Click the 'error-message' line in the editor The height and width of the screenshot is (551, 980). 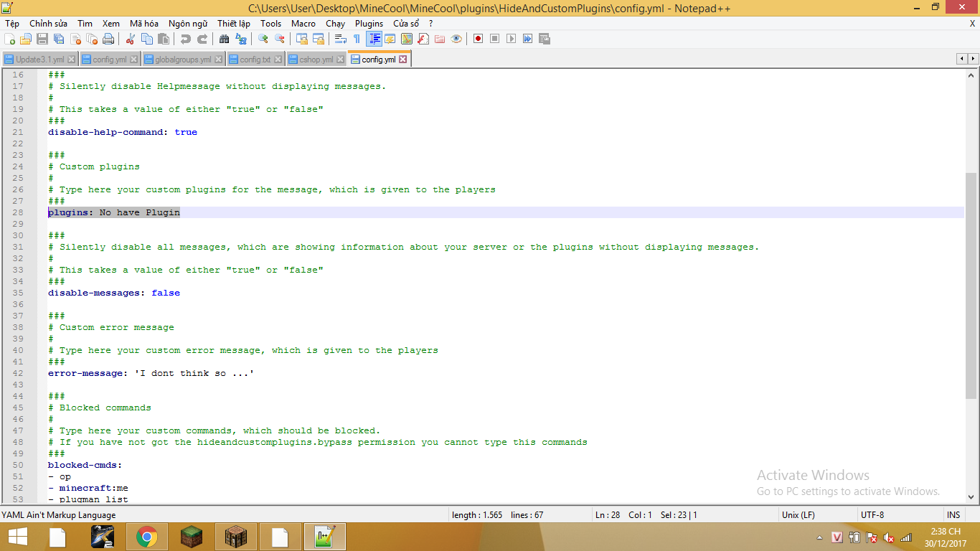[x=151, y=373]
